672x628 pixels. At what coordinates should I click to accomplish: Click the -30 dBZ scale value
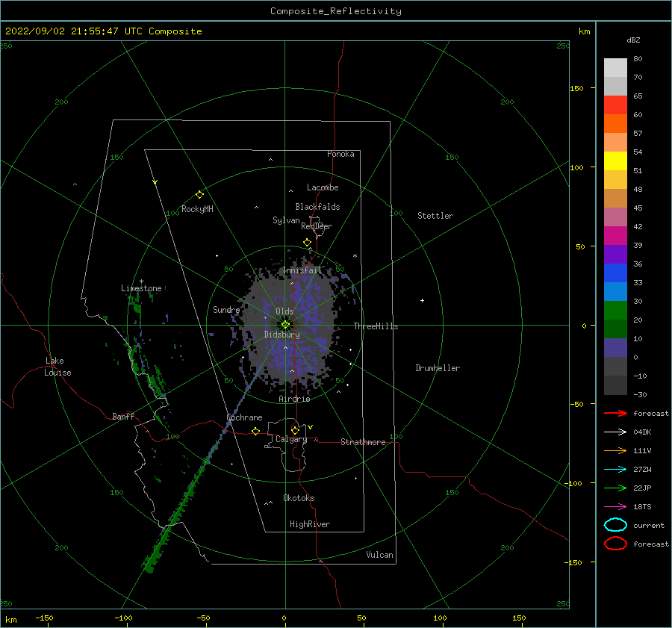(x=640, y=394)
